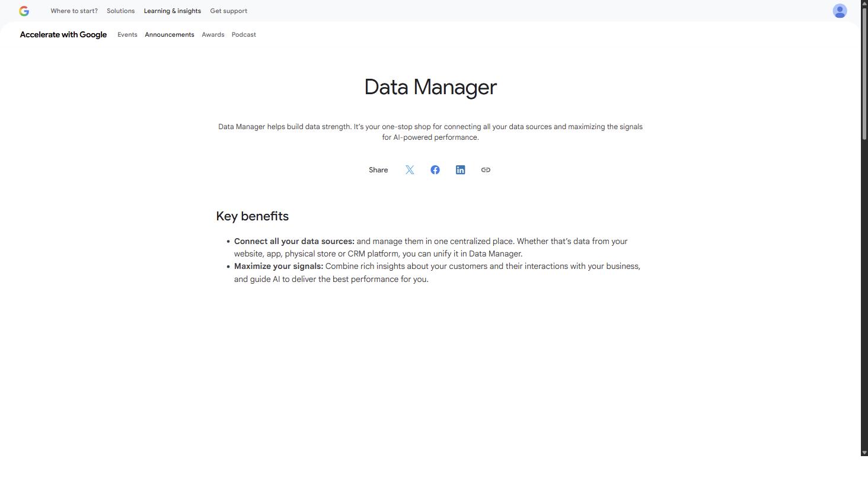Open the Solutions menu
Screen dimensions: 868x481
(x=120, y=11)
